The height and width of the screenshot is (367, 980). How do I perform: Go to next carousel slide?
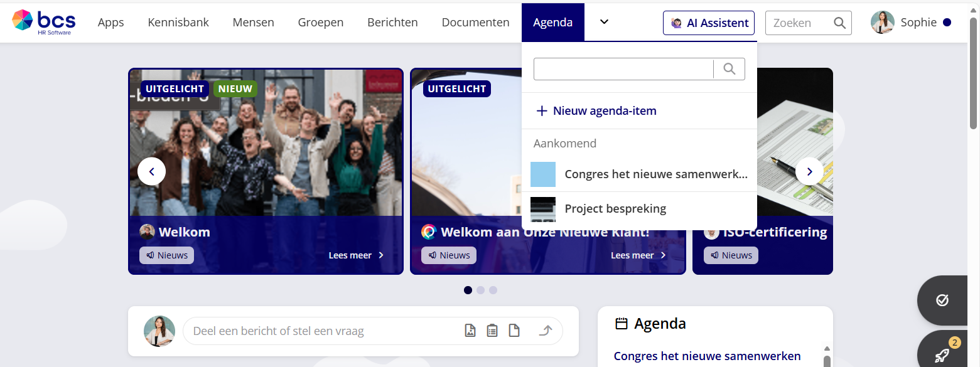(809, 171)
